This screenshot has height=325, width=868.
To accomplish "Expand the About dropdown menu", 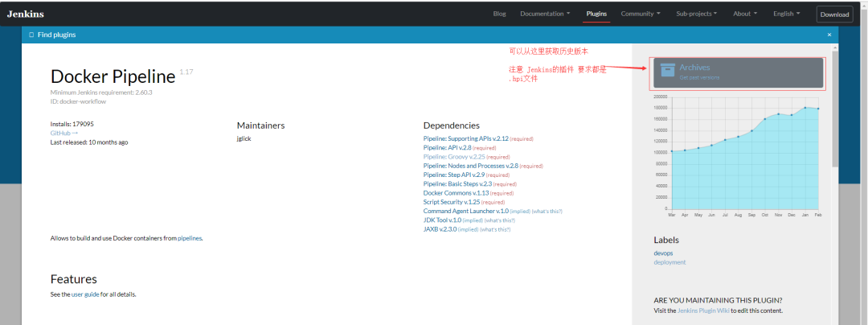I will (x=745, y=14).
